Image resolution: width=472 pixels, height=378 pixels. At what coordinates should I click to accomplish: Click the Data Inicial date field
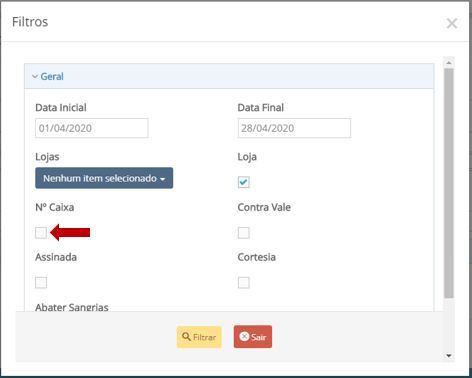pyautogui.click(x=92, y=128)
